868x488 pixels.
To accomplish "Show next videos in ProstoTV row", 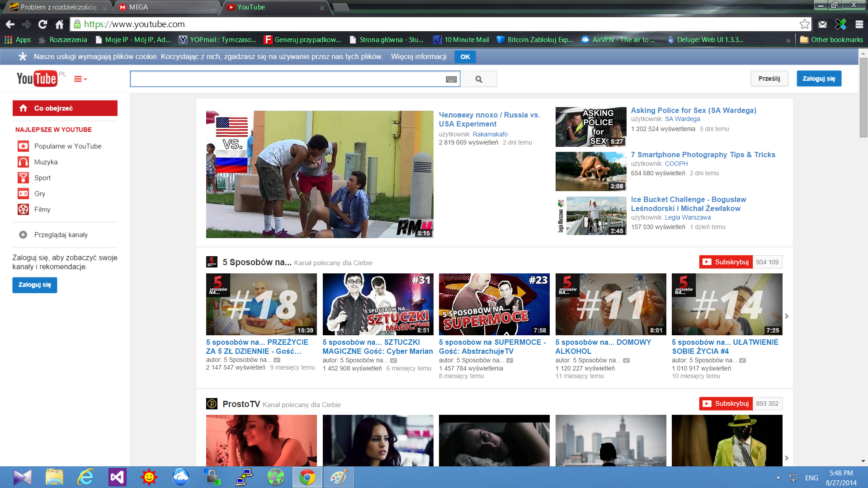I will 787,458.
